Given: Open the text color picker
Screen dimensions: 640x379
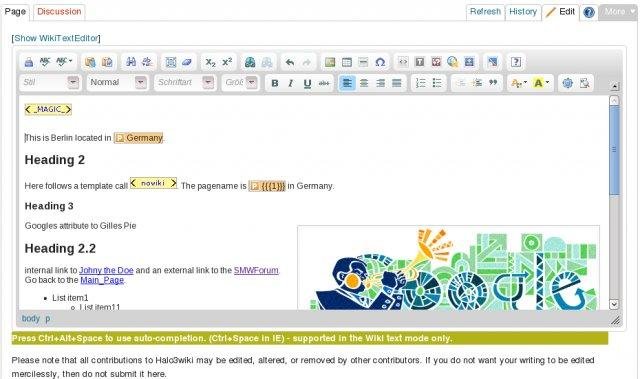Looking at the screenshot, I should tap(519, 83).
